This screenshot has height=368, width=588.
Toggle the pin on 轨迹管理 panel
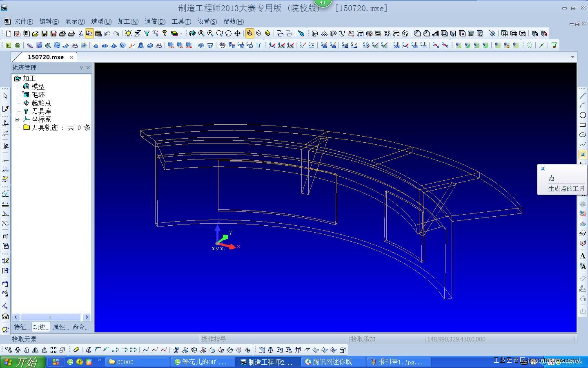click(x=81, y=67)
